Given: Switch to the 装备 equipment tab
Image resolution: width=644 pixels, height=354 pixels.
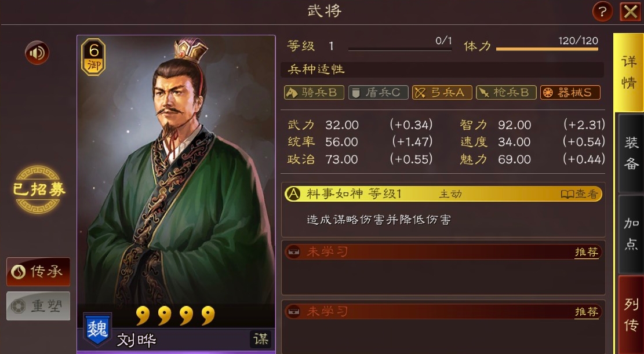Looking at the screenshot, I should (x=631, y=154).
